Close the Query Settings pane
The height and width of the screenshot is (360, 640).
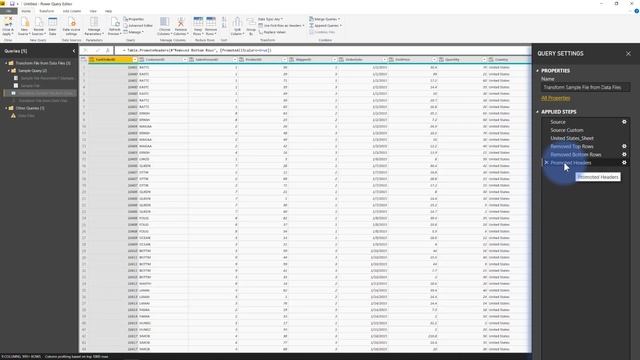pyautogui.click(x=628, y=53)
